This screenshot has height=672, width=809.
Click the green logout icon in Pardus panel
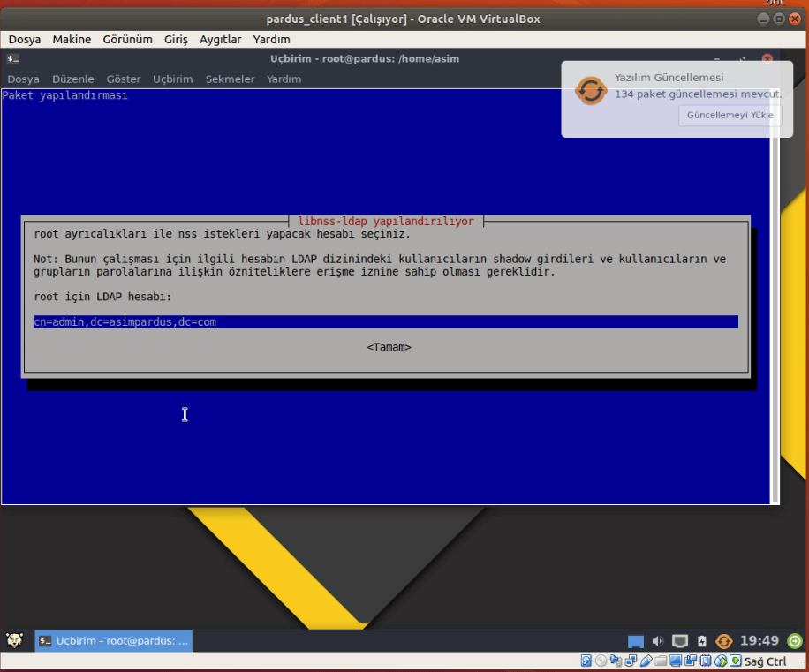pyautogui.click(x=795, y=641)
